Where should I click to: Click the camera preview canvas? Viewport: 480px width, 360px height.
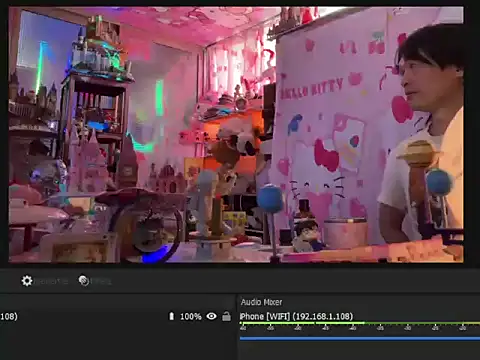[236, 134]
